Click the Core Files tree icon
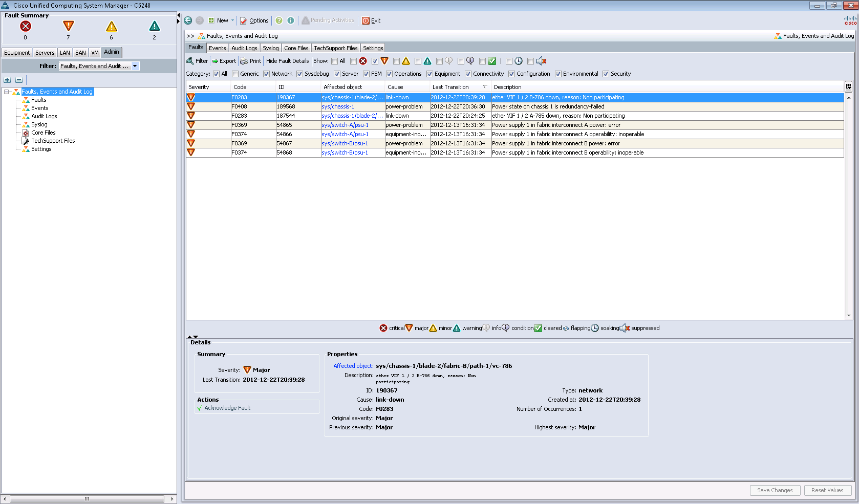The width and height of the screenshot is (859, 504). (x=26, y=133)
